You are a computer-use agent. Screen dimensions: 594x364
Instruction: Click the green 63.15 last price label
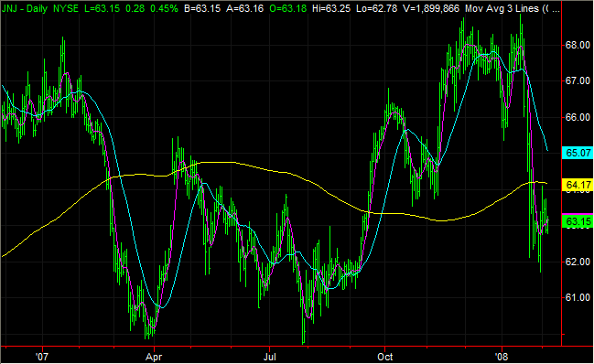click(x=578, y=221)
